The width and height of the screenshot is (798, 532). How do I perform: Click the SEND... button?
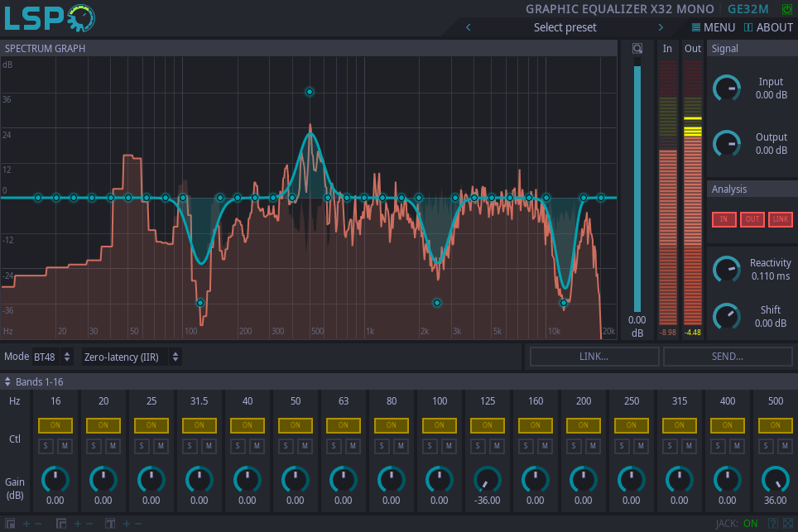(728, 357)
